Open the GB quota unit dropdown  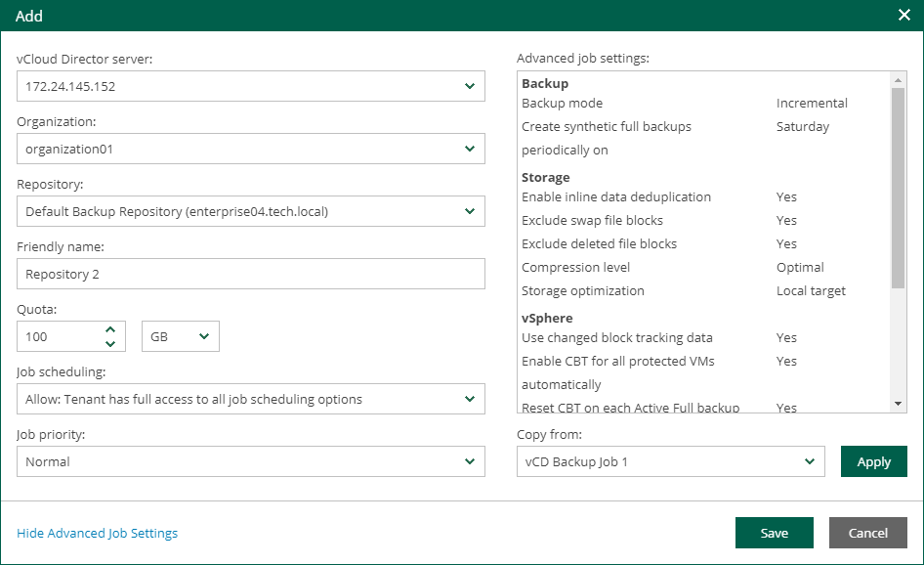(181, 336)
